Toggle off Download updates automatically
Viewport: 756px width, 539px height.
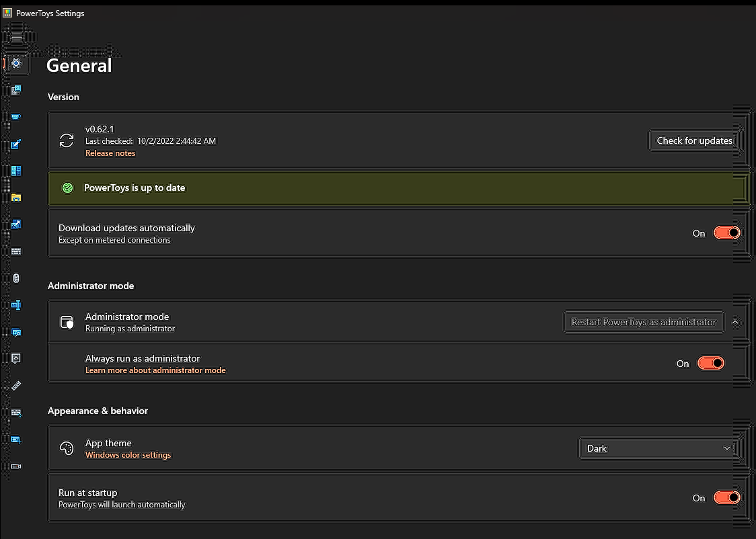pos(726,233)
